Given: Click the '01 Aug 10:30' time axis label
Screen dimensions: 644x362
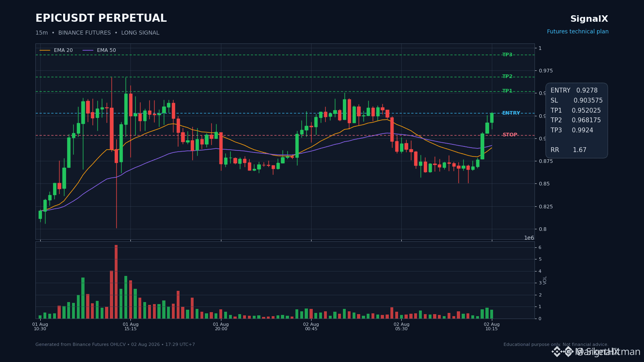Looking at the screenshot, I should pyautogui.click(x=40, y=327).
